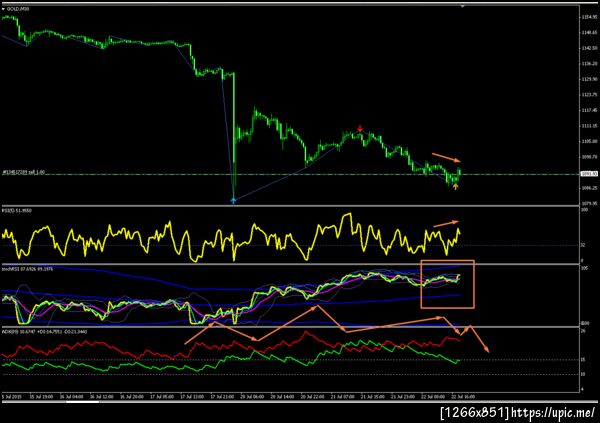Select the yellow up arrow below the latest bars

455,187
